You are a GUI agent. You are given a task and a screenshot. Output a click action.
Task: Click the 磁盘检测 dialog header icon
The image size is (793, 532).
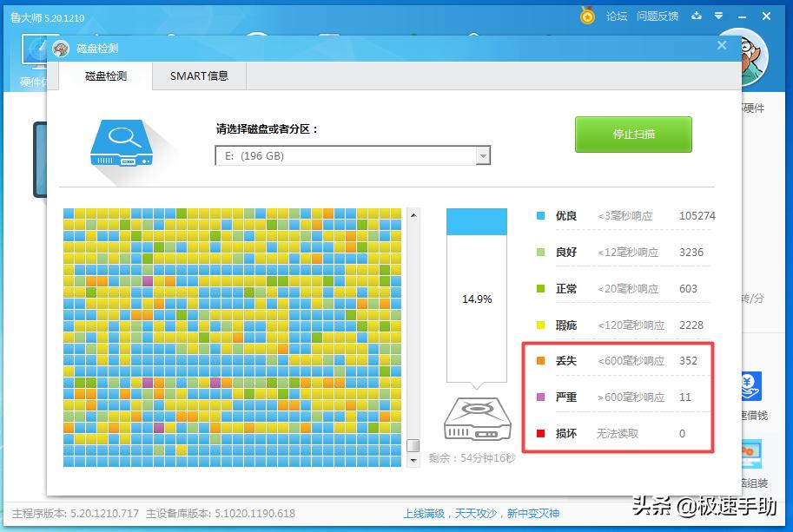click(x=60, y=49)
